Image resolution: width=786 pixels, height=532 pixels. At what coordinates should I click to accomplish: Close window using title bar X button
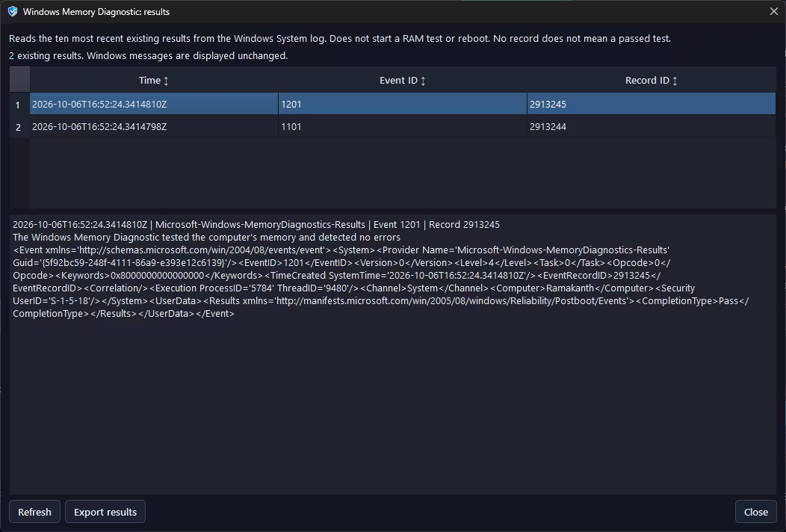774,11
